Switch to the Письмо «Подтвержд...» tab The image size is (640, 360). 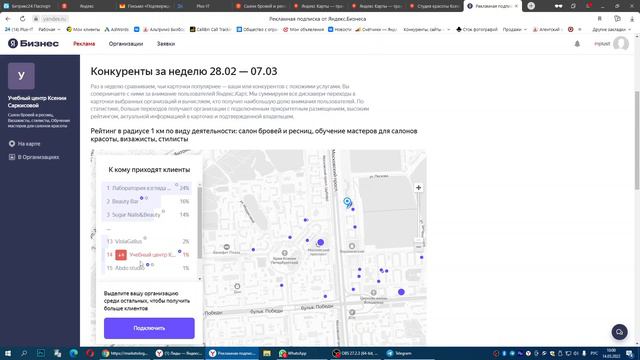(145, 6)
